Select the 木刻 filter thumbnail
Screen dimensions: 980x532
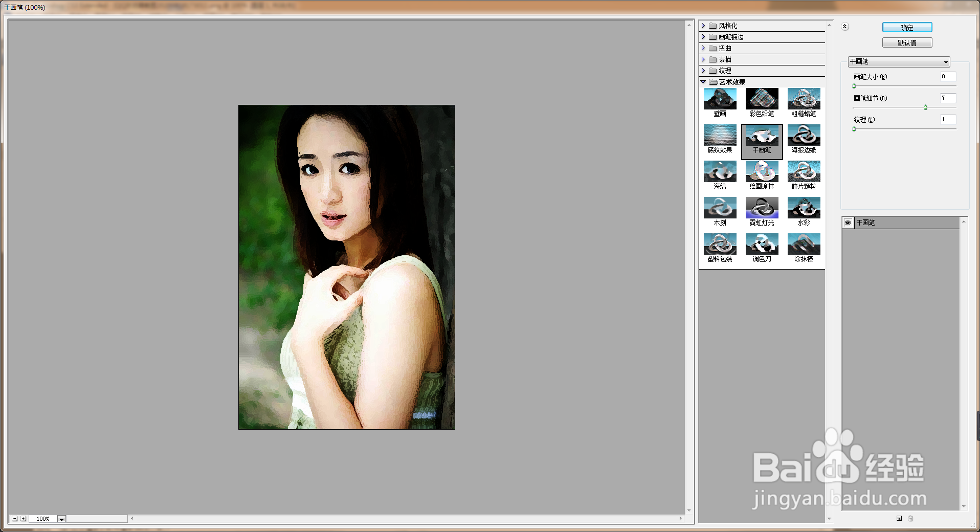click(x=720, y=208)
